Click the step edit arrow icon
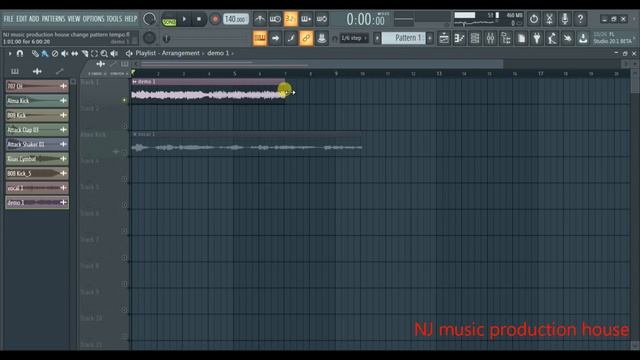The image size is (640, 360). (x=275, y=38)
